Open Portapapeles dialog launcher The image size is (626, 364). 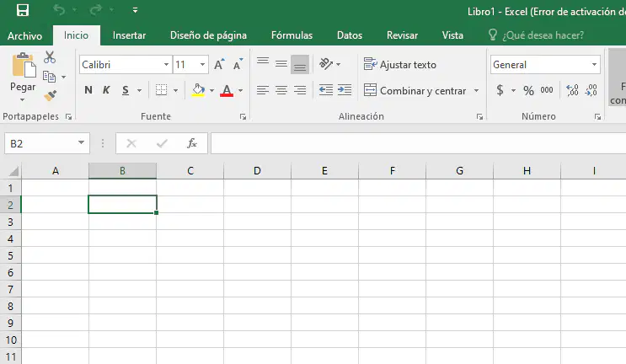69,117
